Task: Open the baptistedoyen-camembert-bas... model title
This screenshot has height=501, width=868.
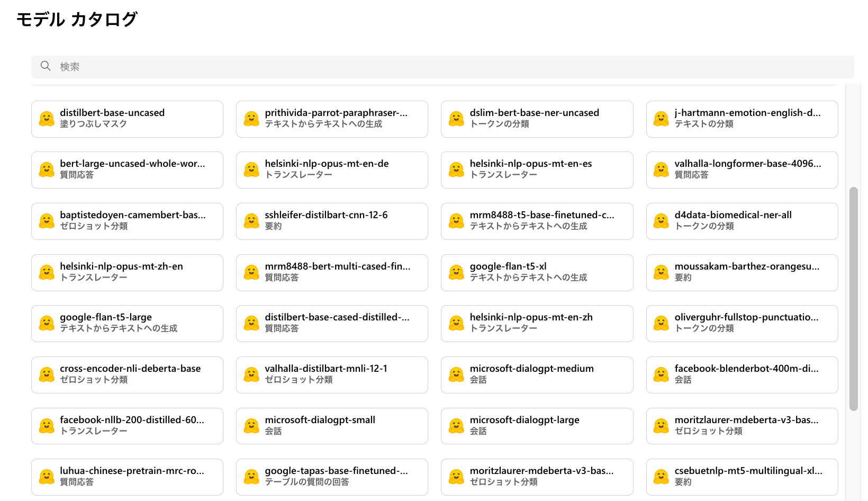Action: point(133,215)
